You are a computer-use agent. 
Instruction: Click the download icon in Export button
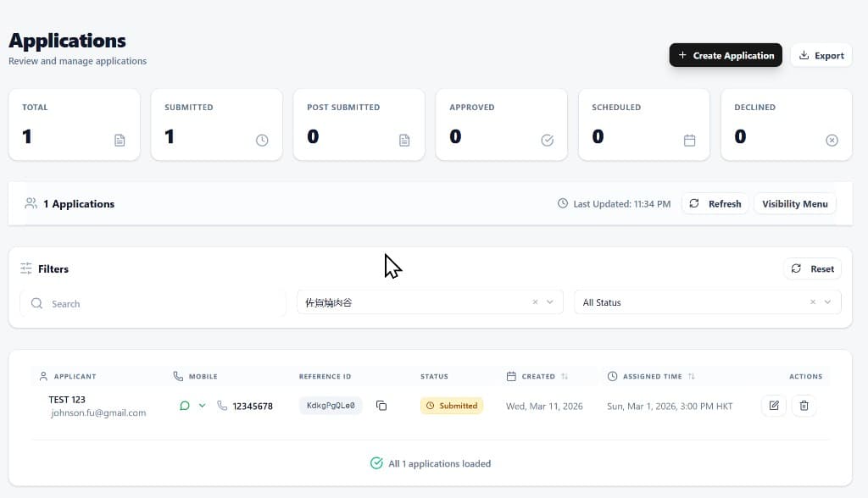[x=804, y=55]
